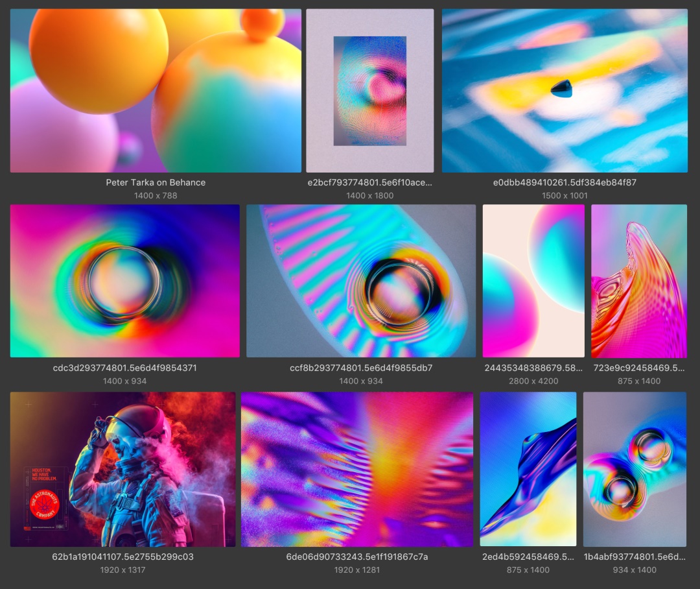
Task: Open the twin rings image 1b4abf93774801
Action: [635, 469]
